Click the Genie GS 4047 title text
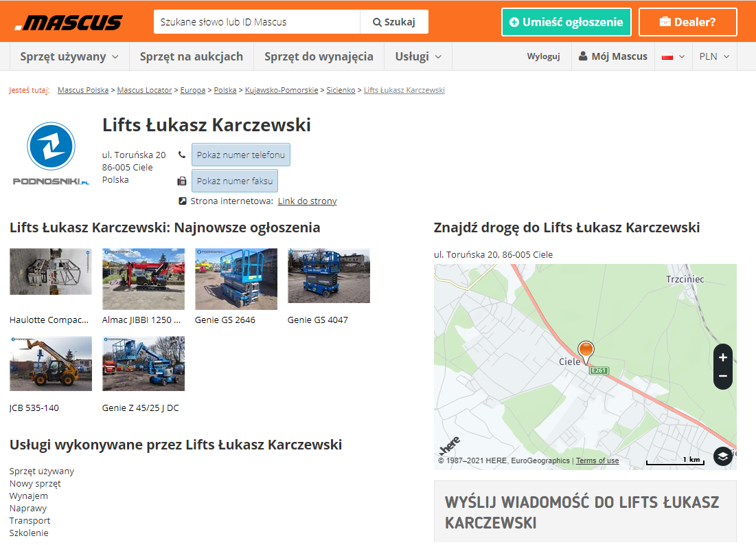 click(318, 320)
